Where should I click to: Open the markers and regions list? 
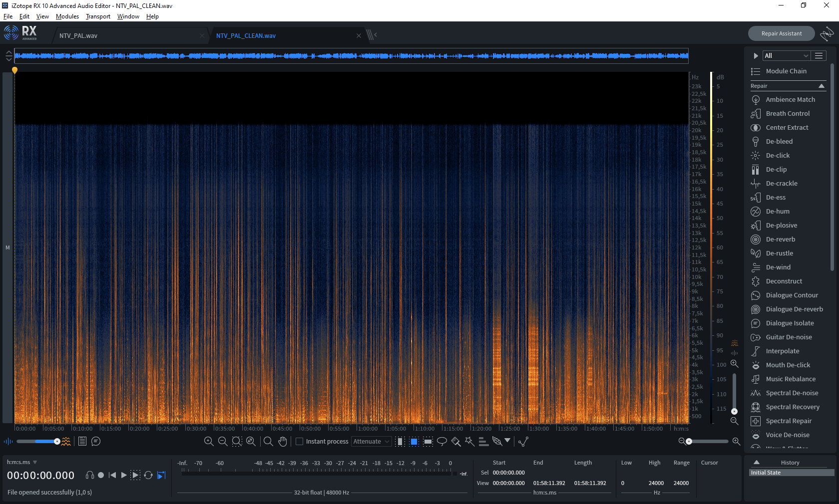82,442
